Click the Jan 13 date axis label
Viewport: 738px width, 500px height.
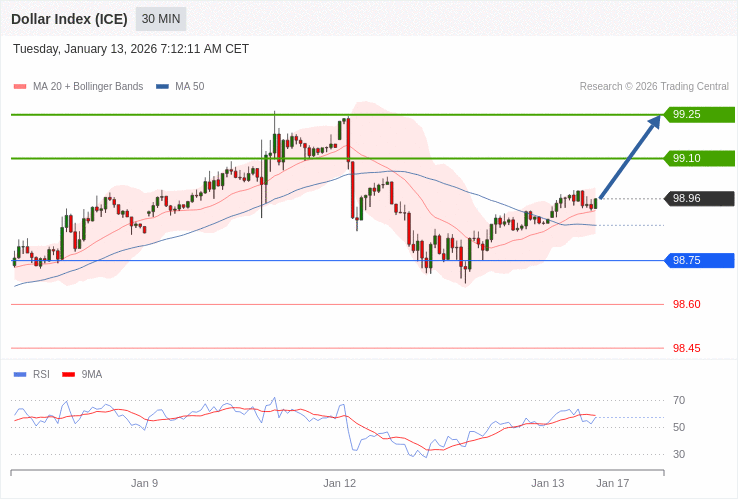coord(547,483)
